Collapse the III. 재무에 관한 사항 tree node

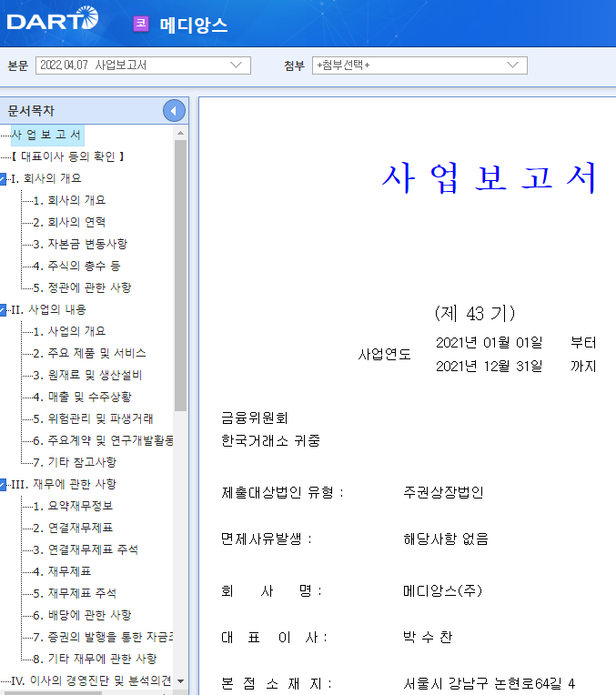[3, 485]
